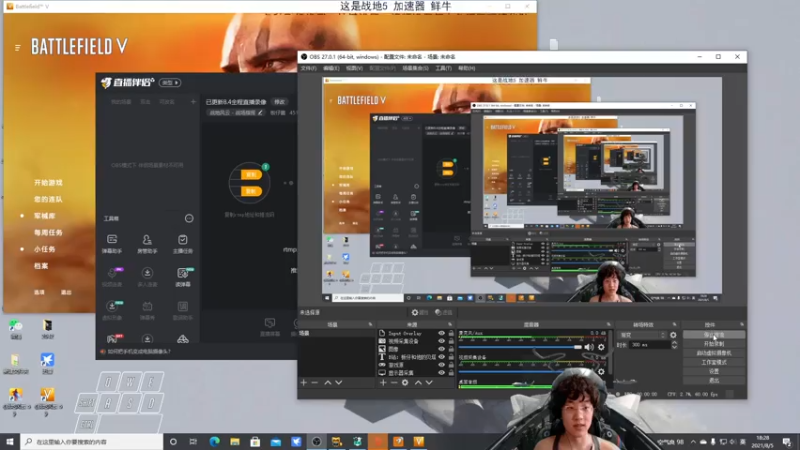800x450 pixels.
Task: Open OBS 设置 button in controls
Action: tap(714, 371)
